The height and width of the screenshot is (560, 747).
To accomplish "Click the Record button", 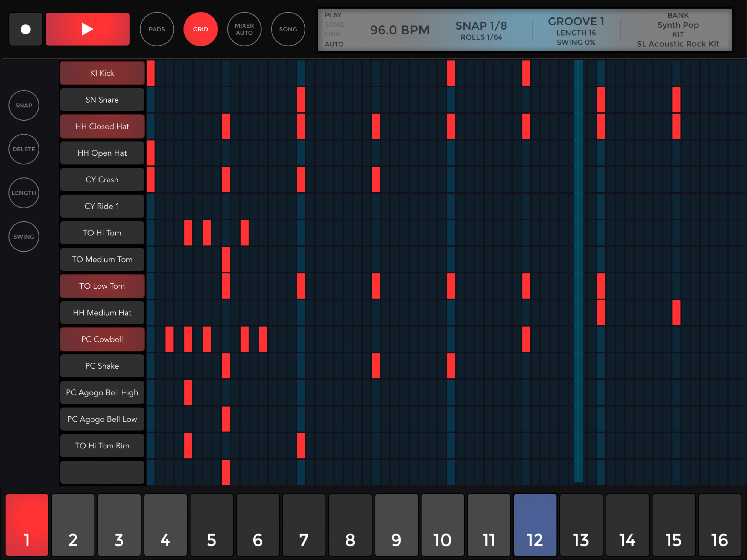I will pyautogui.click(x=26, y=29).
